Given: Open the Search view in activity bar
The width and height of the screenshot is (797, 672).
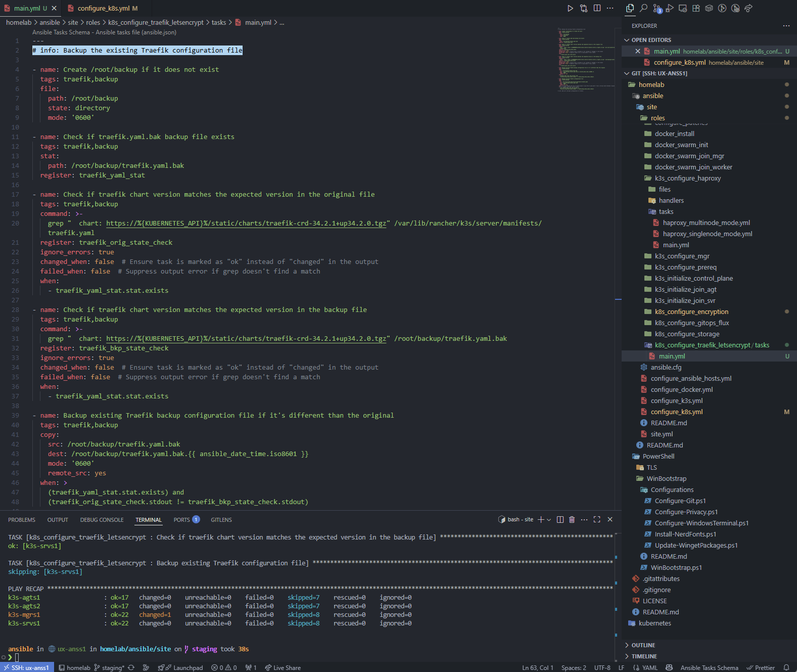Looking at the screenshot, I should (643, 8).
